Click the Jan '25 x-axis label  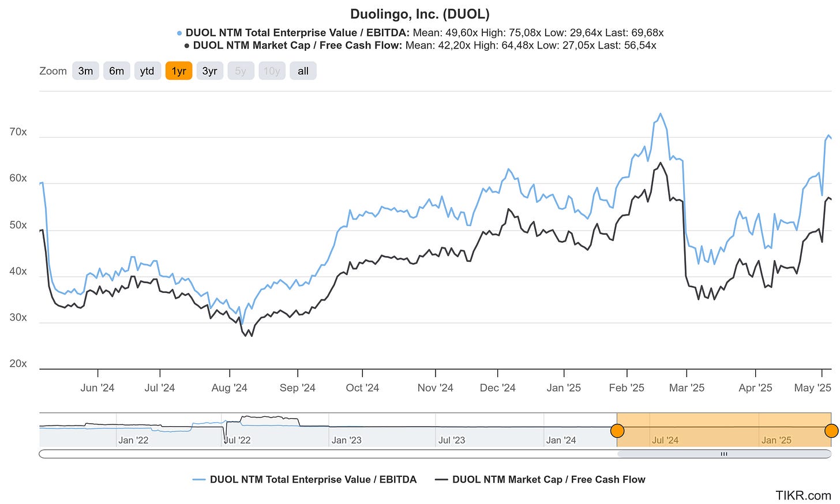point(564,388)
